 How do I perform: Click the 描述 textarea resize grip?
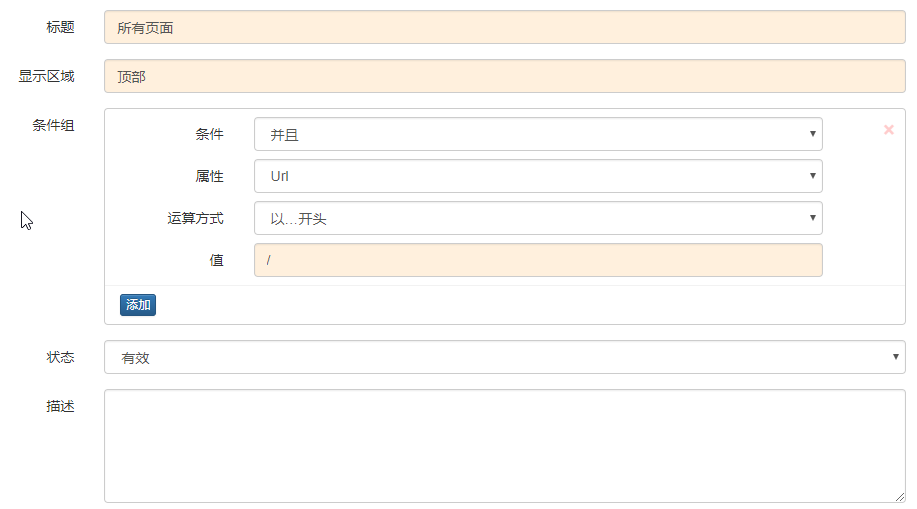click(x=899, y=497)
